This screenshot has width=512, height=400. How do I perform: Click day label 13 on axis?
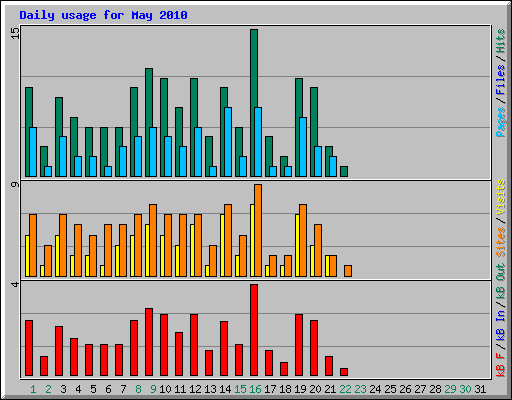coord(210,389)
